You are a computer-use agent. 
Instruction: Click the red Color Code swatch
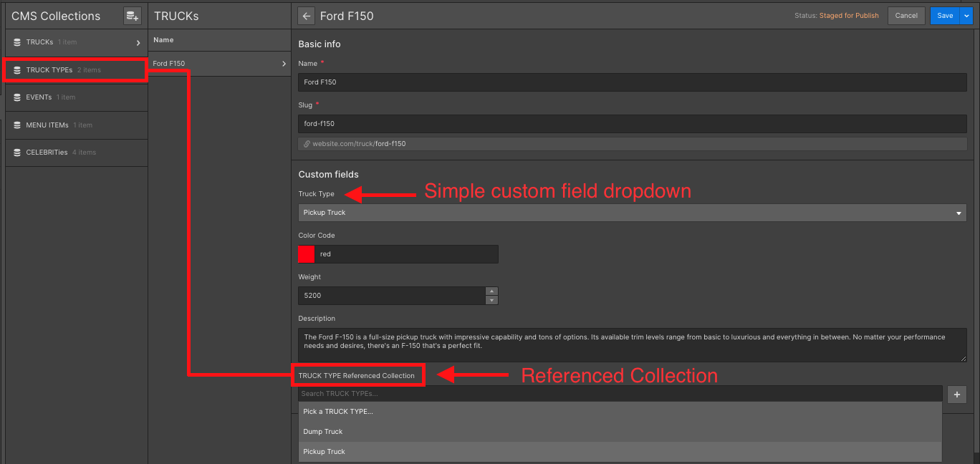[x=307, y=254]
